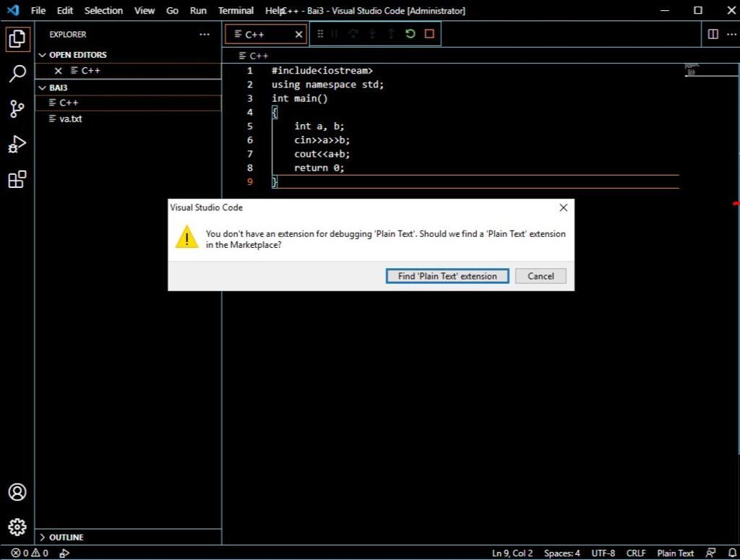Click the debug Step Out button
This screenshot has width=740, height=560.
click(391, 33)
